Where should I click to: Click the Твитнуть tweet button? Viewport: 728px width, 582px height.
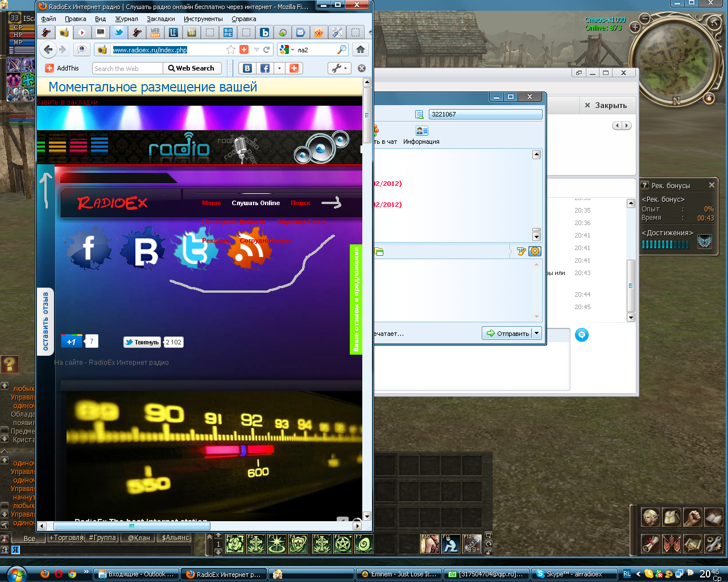pos(143,342)
